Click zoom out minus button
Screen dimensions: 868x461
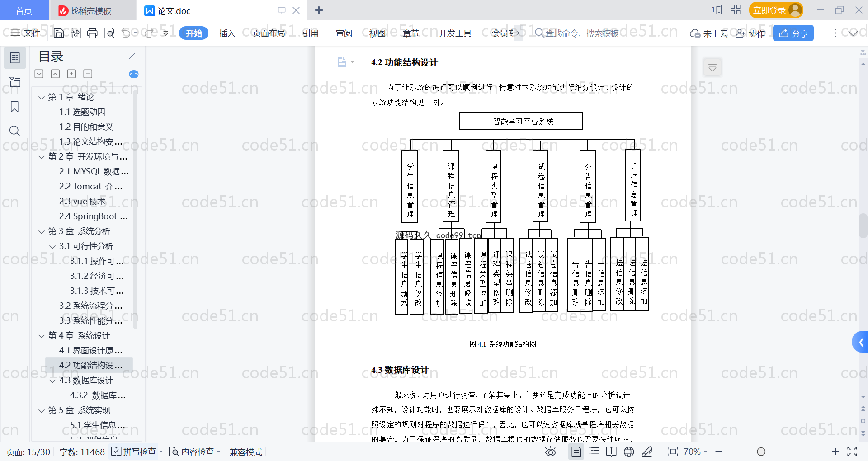(x=719, y=452)
